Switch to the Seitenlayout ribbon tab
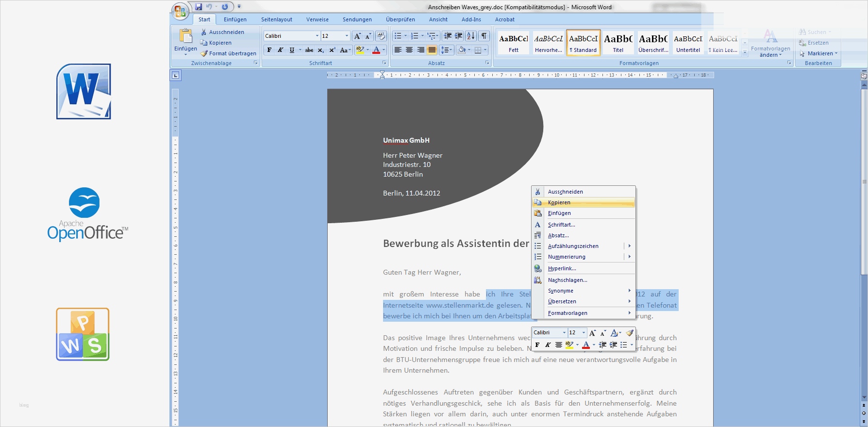Image resolution: width=868 pixels, height=427 pixels. click(276, 19)
